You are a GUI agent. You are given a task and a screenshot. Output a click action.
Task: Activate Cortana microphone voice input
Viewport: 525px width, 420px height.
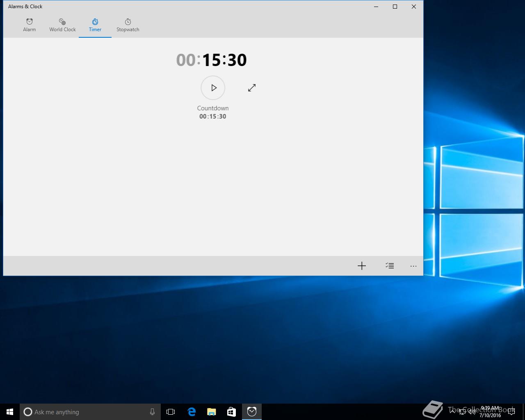pyautogui.click(x=152, y=412)
